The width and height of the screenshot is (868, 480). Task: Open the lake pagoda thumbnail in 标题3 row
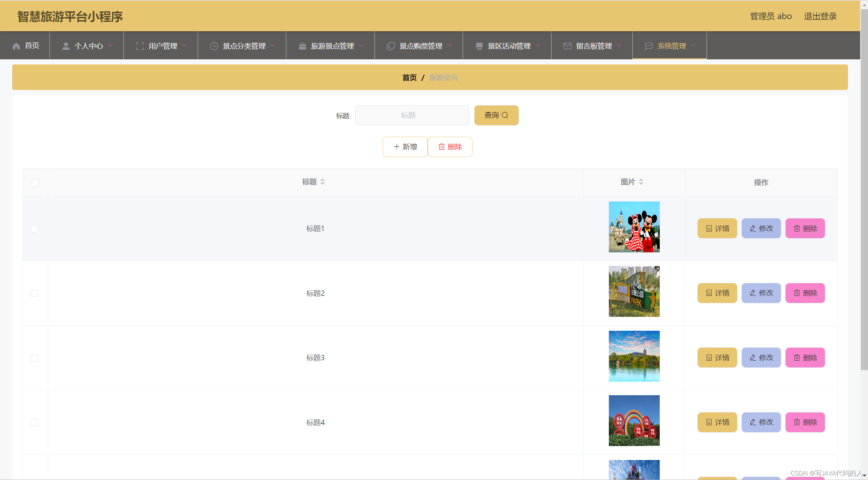[634, 356]
